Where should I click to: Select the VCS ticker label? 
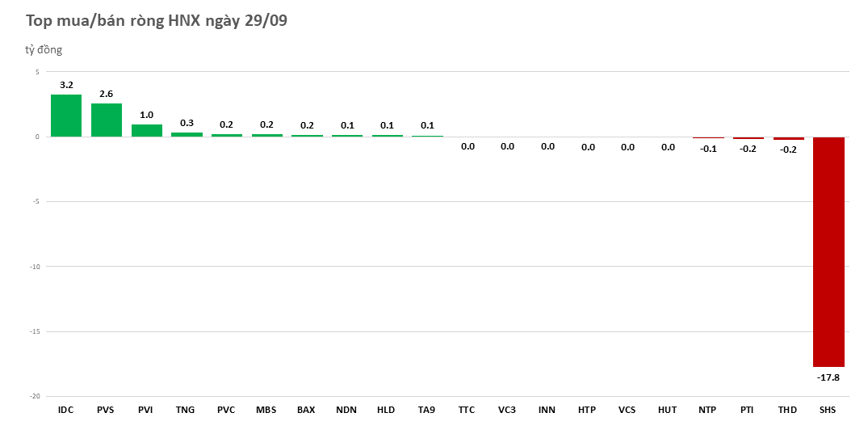627,411
